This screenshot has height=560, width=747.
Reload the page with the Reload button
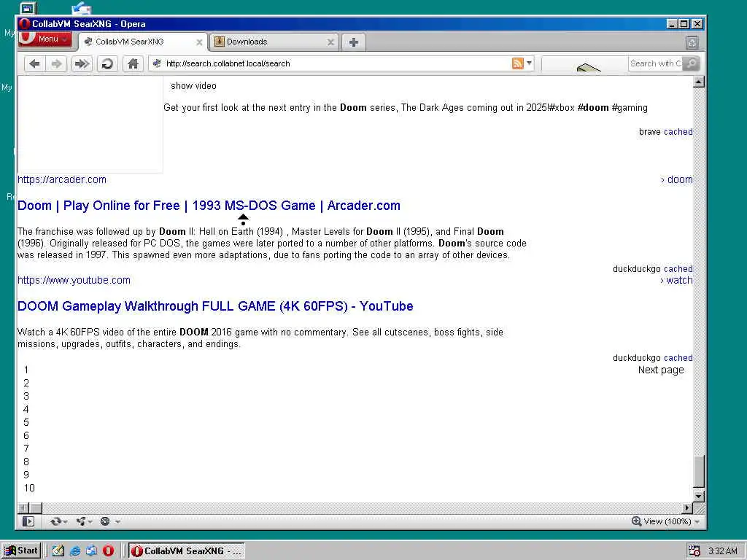[x=108, y=63]
